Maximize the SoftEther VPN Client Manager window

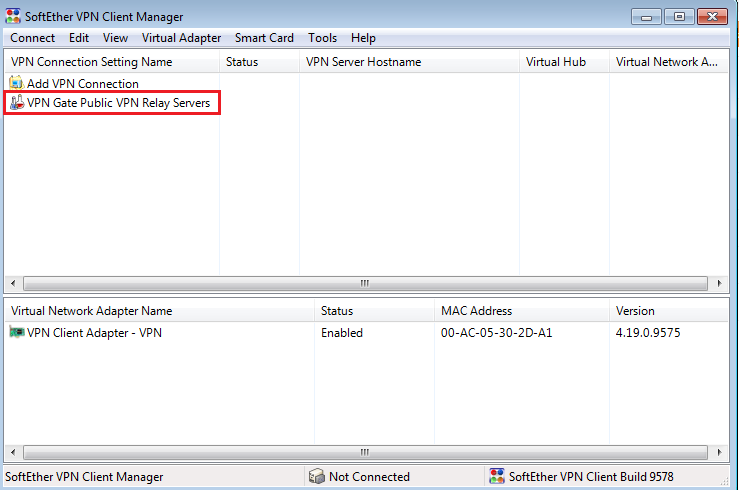(679, 16)
